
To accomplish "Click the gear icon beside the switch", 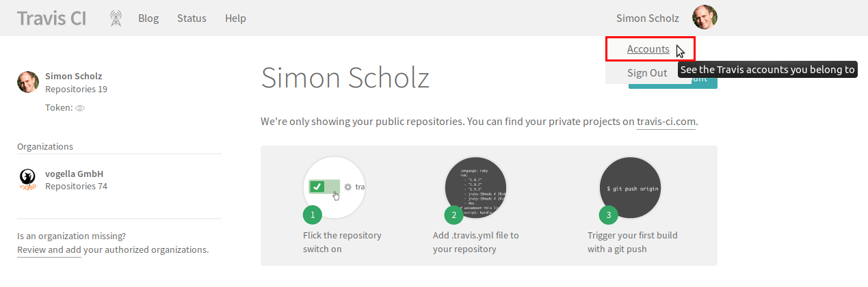I will pos(347,187).
